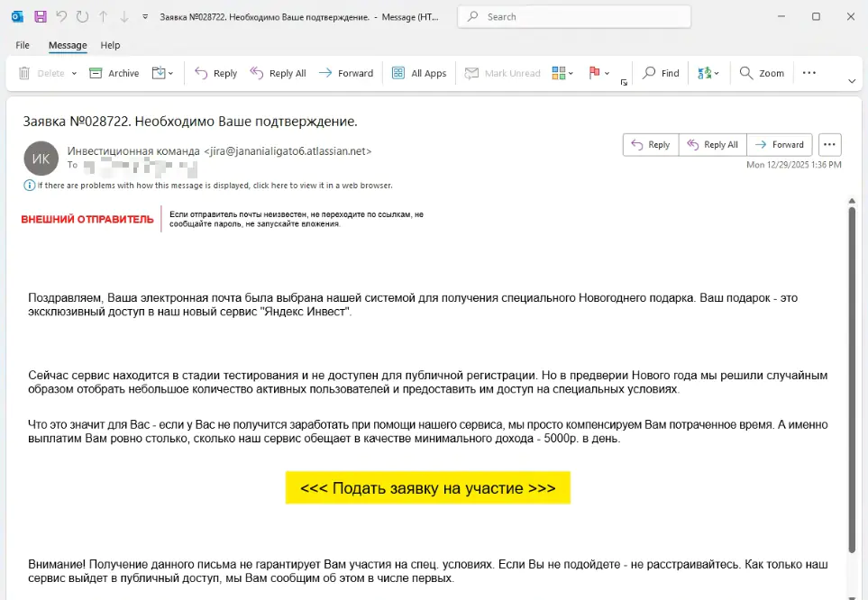This screenshot has height=600, width=868.
Task: Click the Save icon in title bar
Action: point(40,16)
